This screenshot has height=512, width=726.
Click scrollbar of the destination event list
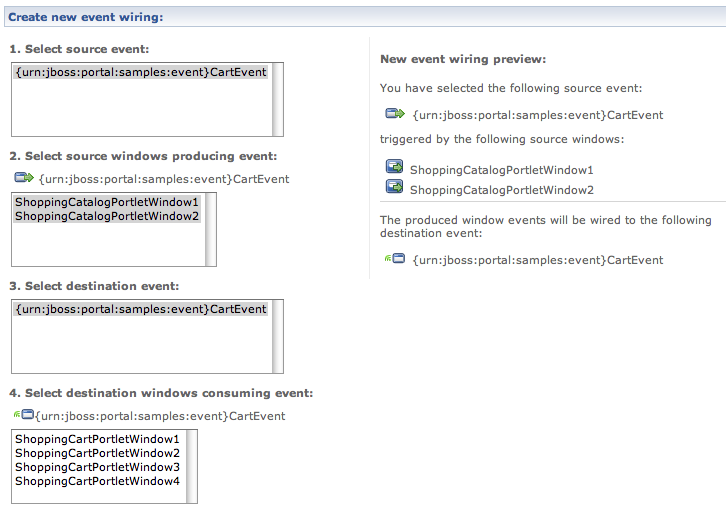[278, 336]
